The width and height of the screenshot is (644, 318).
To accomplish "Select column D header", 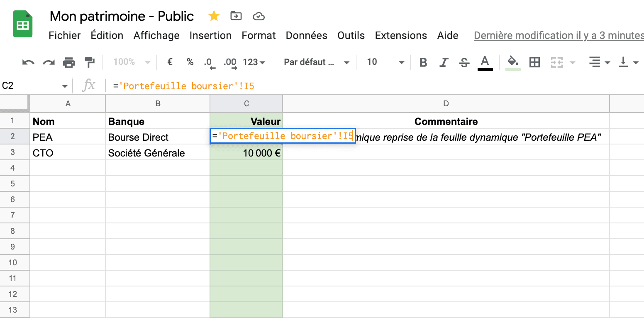I will click(x=446, y=104).
